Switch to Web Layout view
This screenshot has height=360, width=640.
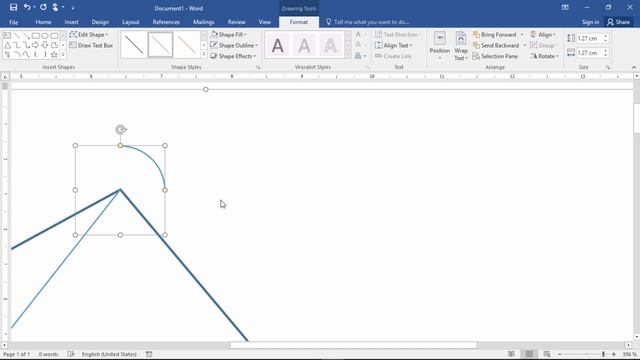(x=547, y=354)
